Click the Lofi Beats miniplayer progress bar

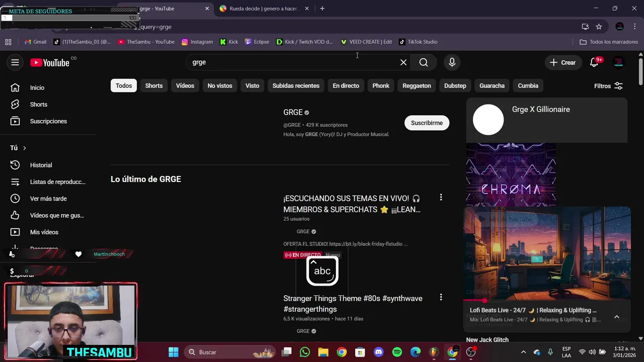(x=547, y=301)
